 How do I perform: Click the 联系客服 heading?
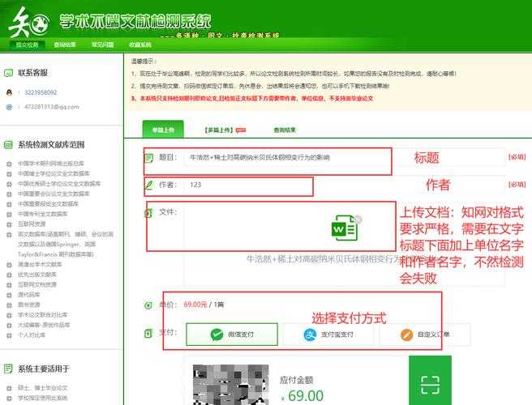coord(33,73)
